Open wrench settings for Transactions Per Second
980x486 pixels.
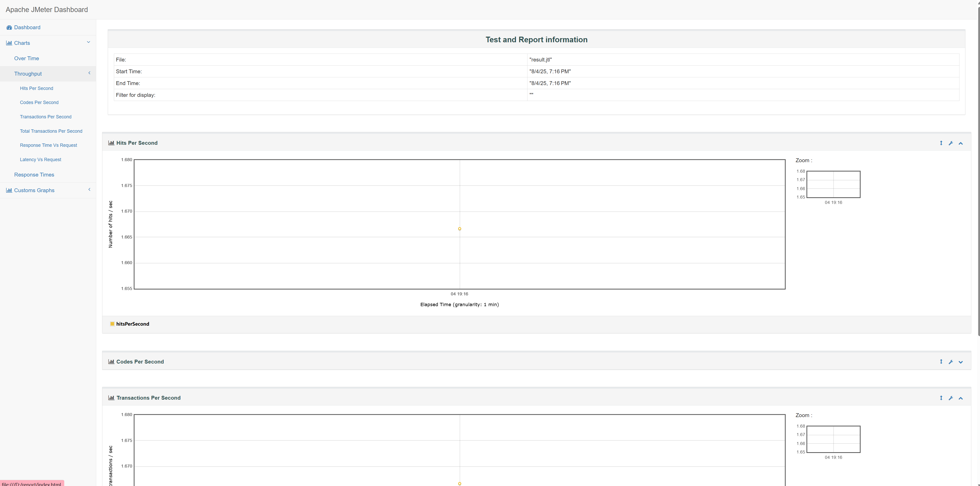[951, 398]
